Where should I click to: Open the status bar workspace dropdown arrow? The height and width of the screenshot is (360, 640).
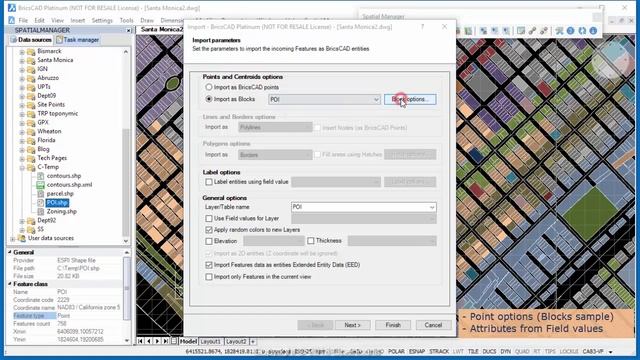(611, 352)
